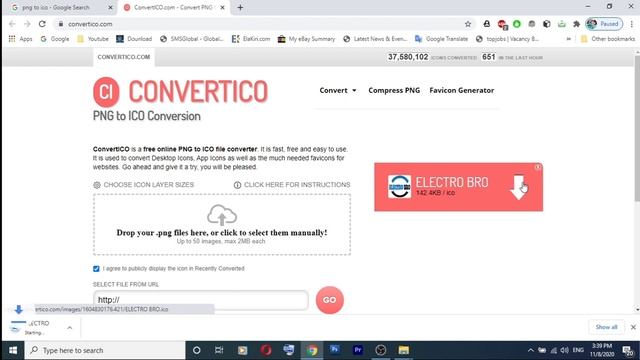Open Opera browser from taskbar

pyautogui.click(x=266, y=350)
